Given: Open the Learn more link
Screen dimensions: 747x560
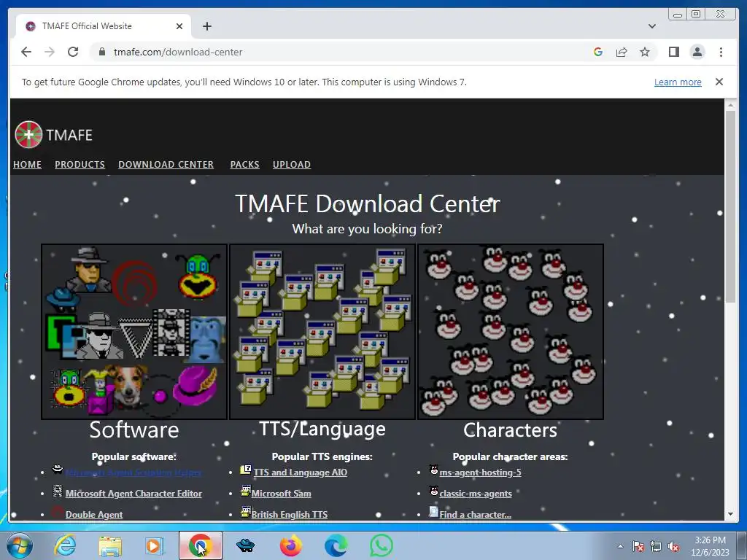Looking at the screenshot, I should 678,82.
